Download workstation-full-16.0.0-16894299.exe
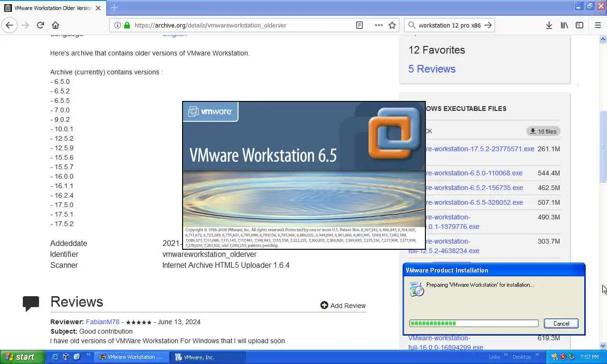Viewport: 607px width, 364px height. point(446,343)
